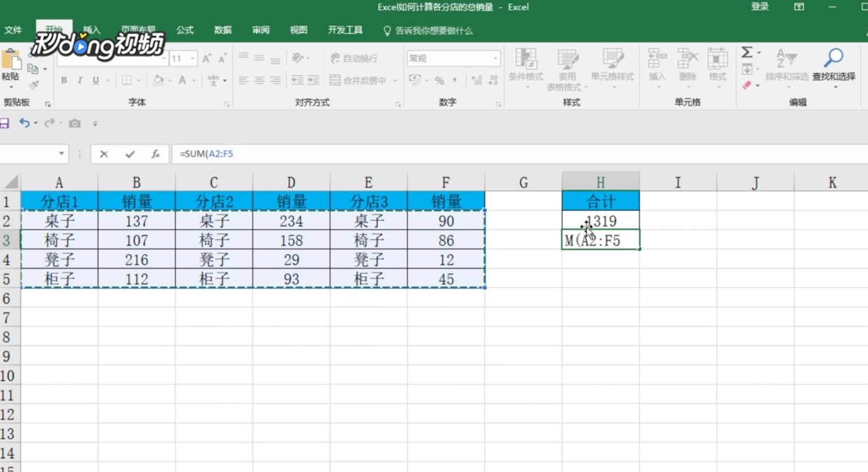Click the text orientation icon
The width and height of the screenshot is (868, 472).
(x=297, y=58)
